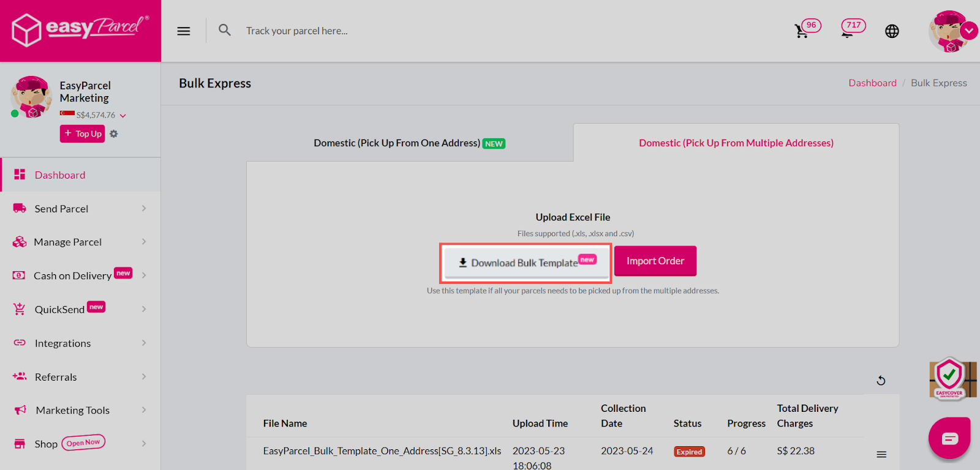
Task: Open the Dashboard sidebar item
Action: click(81, 175)
